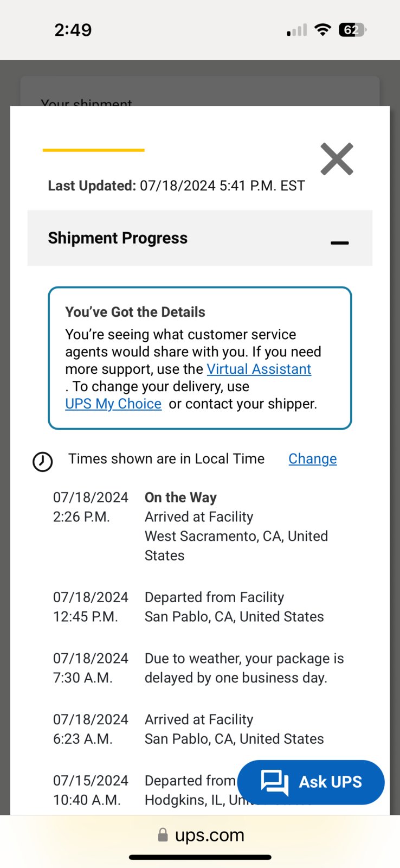Image resolution: width=400 pixels, height=868 pixels.
Task: Select the Departed from Facility San Pablo entry
Action: tap(199, 607)
